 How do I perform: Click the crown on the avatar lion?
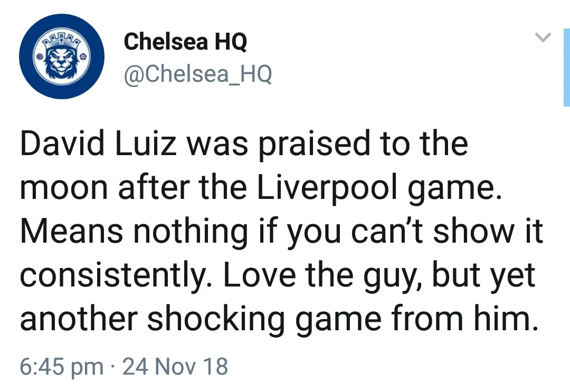(62, 43)
